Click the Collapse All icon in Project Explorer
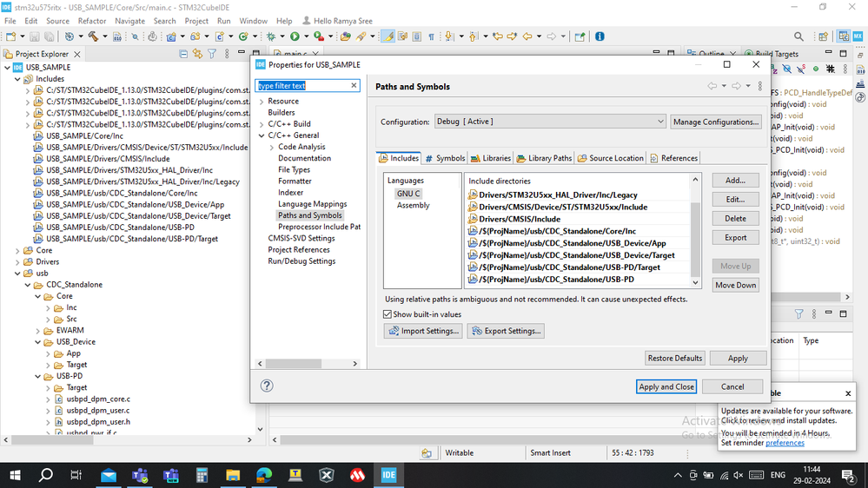Screen dimensions: 868x488 tap(183, 54)
